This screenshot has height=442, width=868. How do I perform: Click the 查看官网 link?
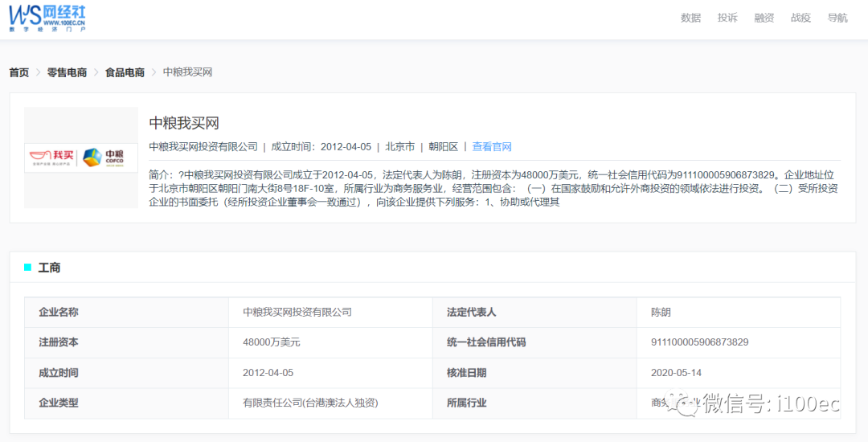(x=492, y=147)
